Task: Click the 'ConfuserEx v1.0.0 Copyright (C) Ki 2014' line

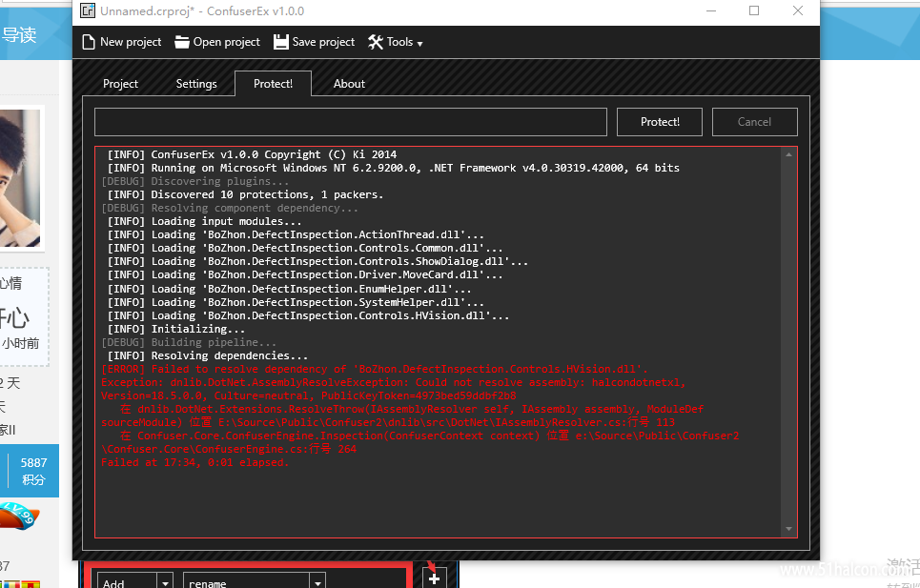Action: [x=253, y=154]
